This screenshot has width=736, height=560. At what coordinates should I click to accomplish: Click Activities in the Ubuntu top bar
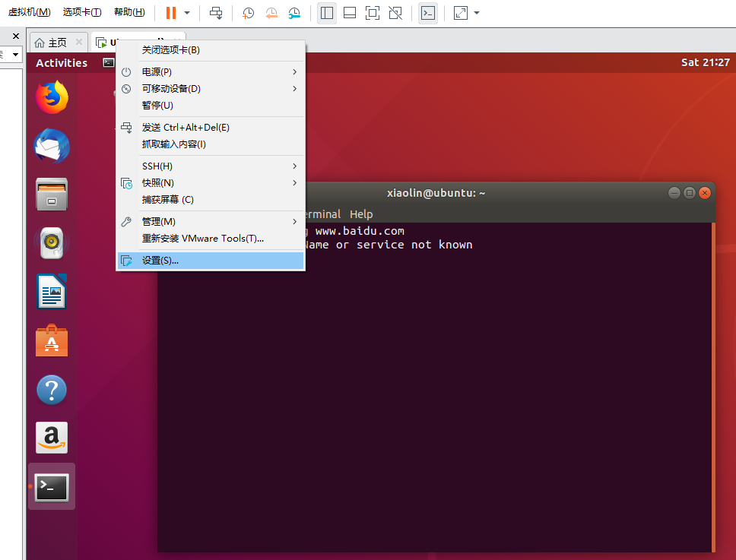[x=62, y=63]
